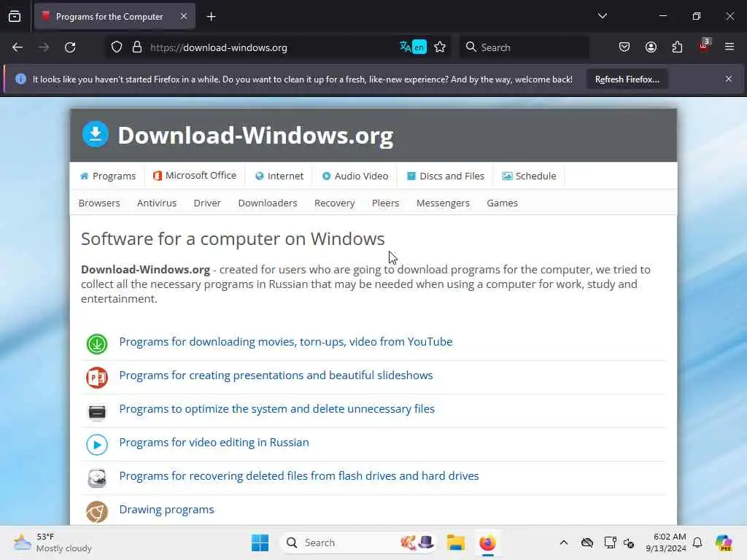Open the Extensions puzzle icon

pyautogui.click(x=677, y=47)
